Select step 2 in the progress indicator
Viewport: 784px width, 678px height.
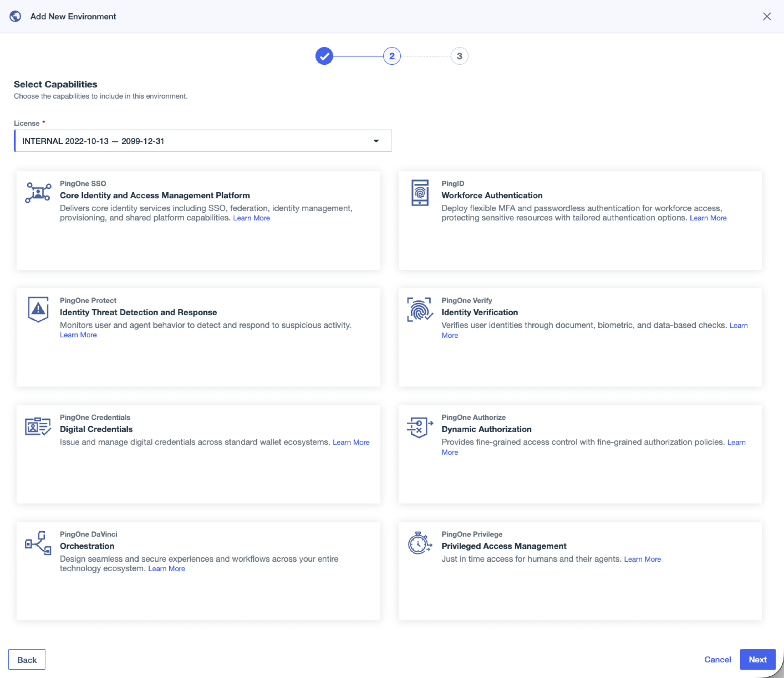(392, 56)
